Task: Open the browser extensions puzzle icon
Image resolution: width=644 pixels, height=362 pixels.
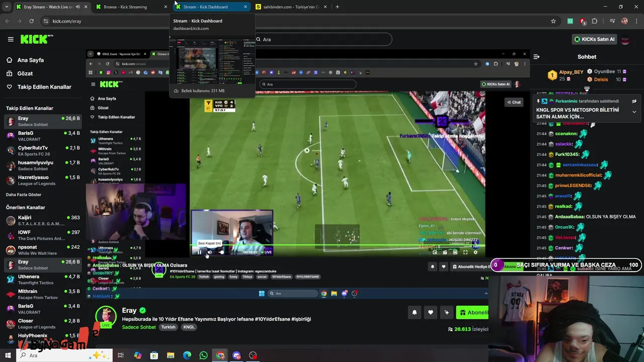Action: coord(595,21)
